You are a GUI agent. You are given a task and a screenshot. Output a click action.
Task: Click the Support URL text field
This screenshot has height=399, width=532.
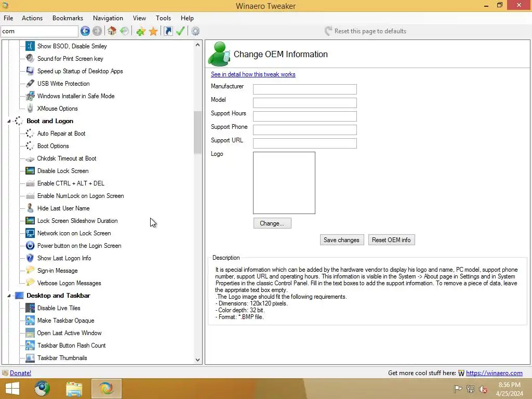tap(304, 143)
